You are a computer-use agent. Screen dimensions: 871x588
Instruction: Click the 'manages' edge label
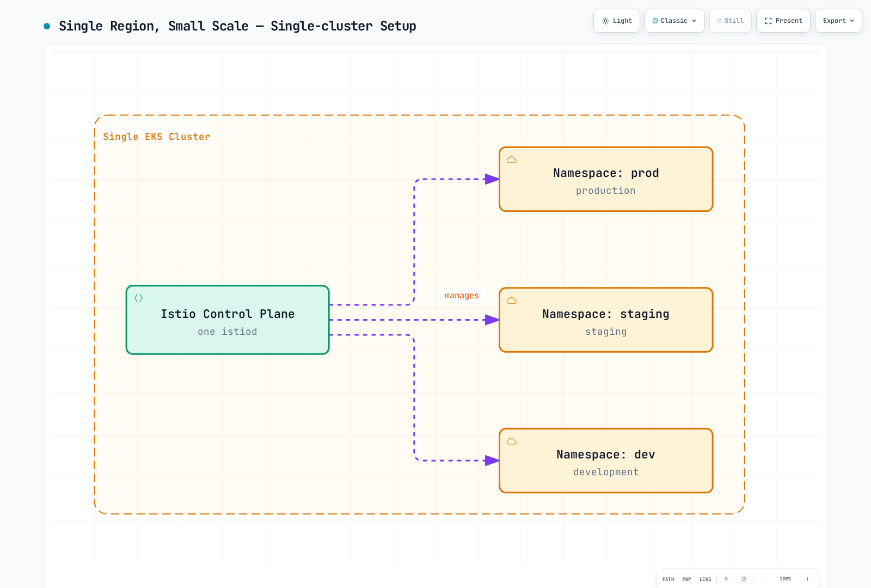(462, 296)
